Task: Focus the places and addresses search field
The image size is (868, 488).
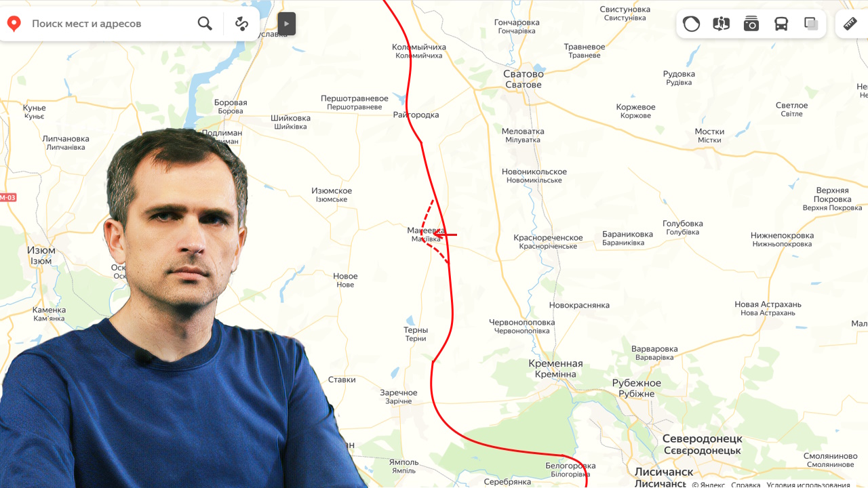Action: [x=112, y=24]
